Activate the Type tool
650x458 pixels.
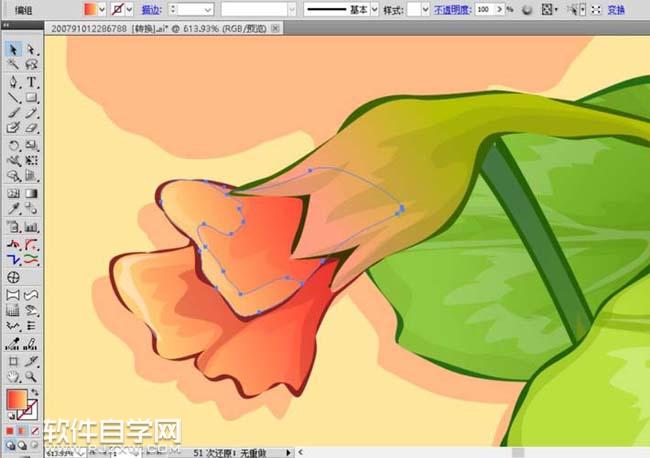pyautogui.click(x=31, y=82)
